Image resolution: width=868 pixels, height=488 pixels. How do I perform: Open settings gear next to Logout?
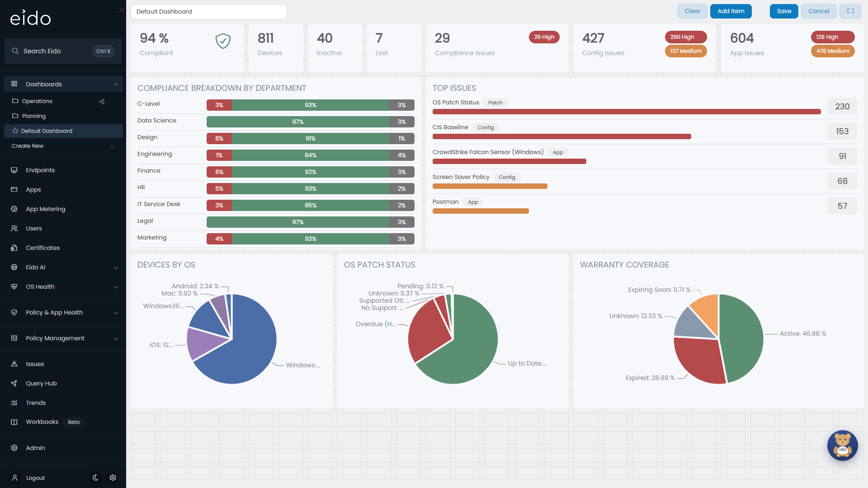tap(113, 478)
